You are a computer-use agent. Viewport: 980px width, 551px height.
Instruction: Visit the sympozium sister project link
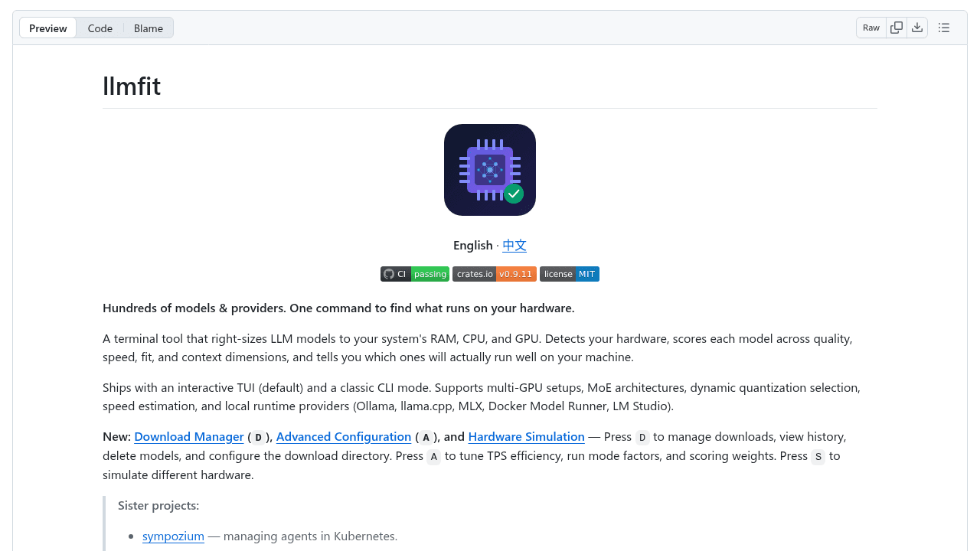coord(173,536)
